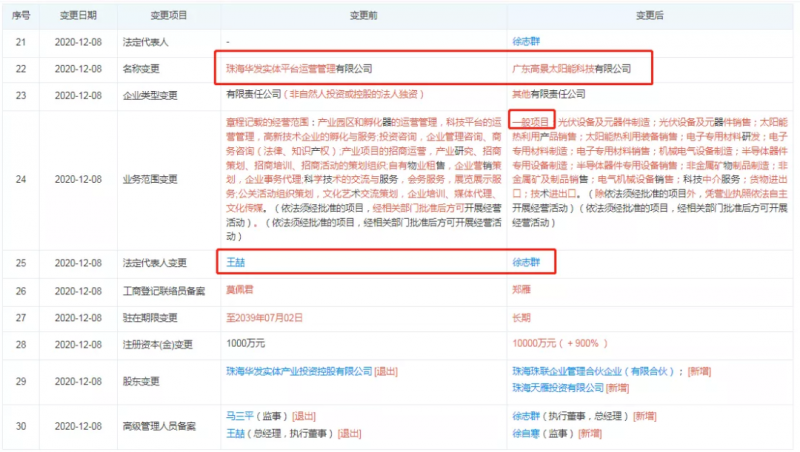800x452 pixels.
Task: Click the 变更前 column header
Action: (359, 15)
